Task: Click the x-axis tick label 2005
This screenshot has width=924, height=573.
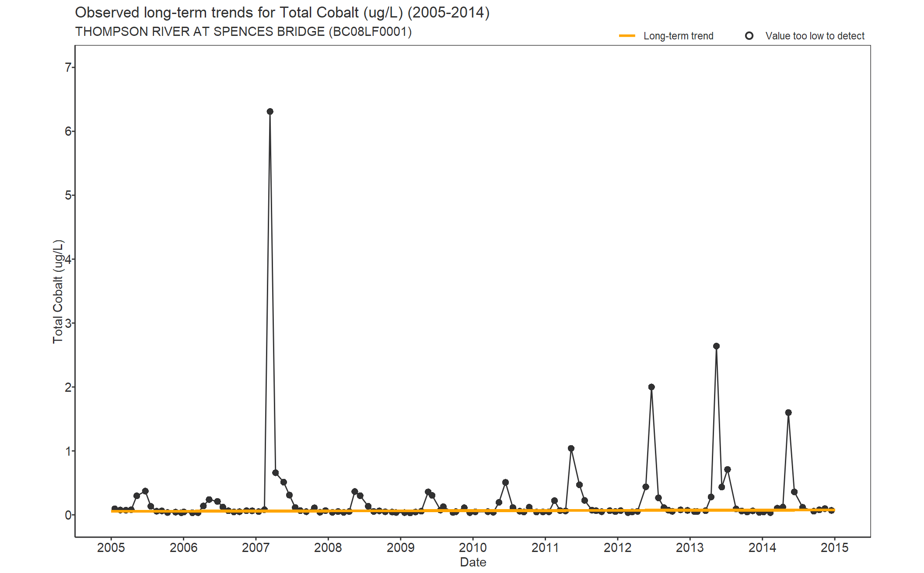Action: [111, 548]
